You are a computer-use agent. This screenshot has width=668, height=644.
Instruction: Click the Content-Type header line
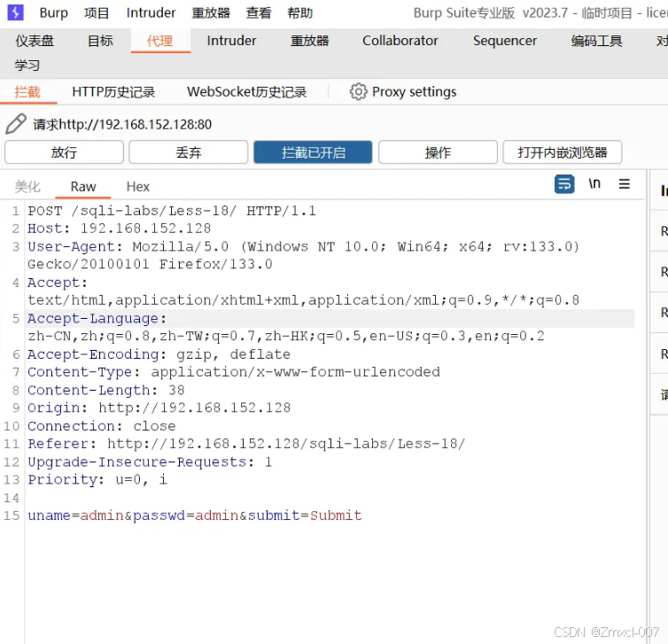pyautogui.click(x=234, y=372)
